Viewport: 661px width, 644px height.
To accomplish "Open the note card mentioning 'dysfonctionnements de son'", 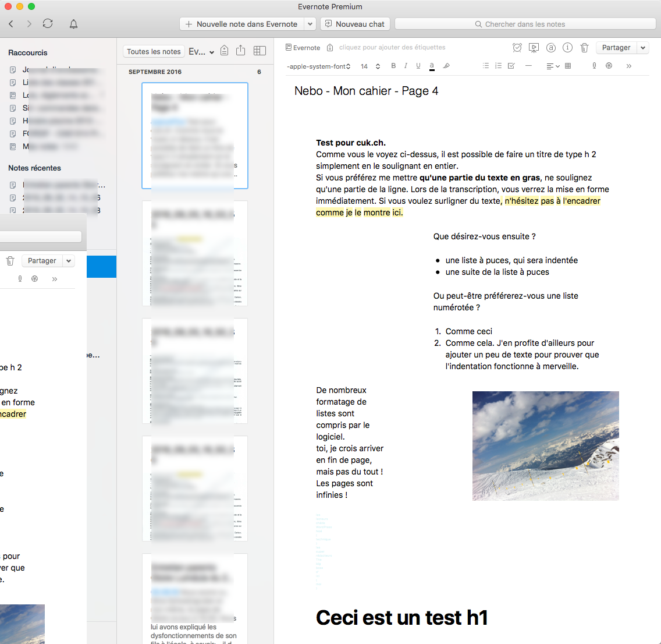I will (195, 599).
